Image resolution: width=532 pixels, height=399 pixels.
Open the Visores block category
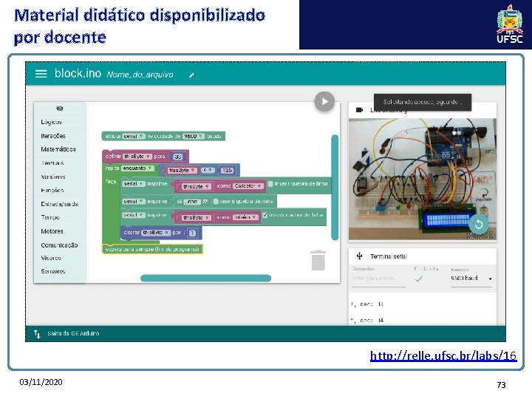point(51,258)
